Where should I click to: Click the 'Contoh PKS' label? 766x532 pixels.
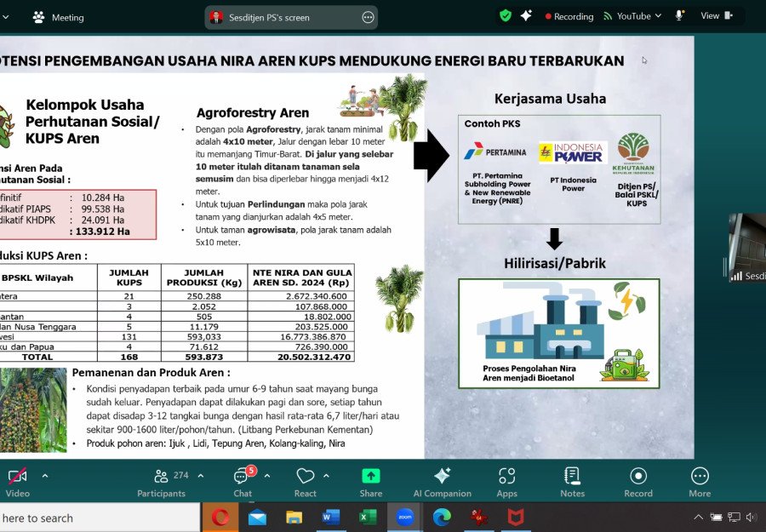point(492,123)
